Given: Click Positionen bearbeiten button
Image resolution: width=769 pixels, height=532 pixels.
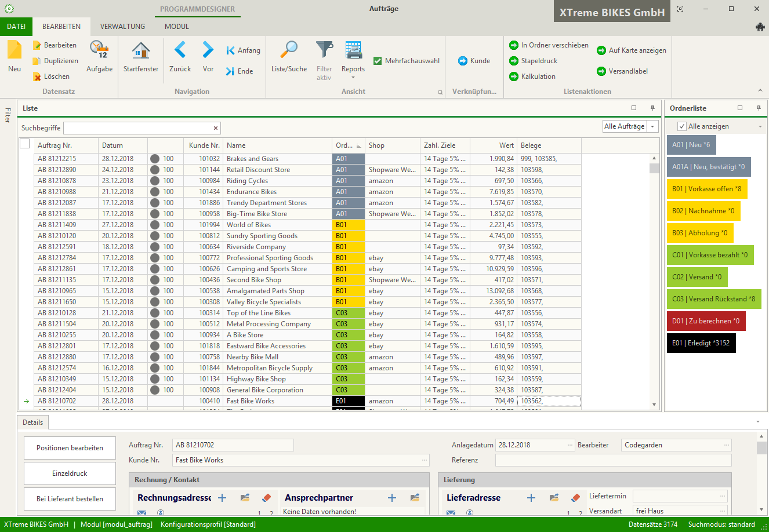Looking at the screenshot, I should 70,448.
